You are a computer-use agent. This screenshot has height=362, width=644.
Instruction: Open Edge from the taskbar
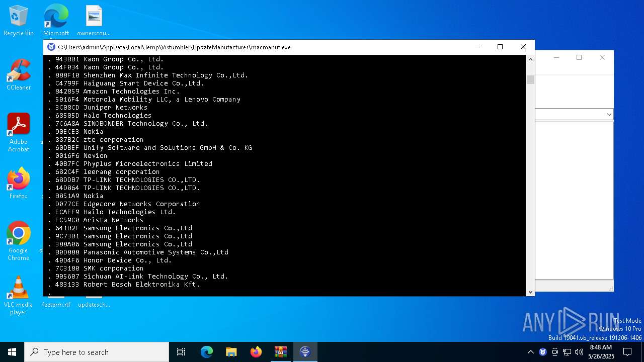click(x=207, y=352)
